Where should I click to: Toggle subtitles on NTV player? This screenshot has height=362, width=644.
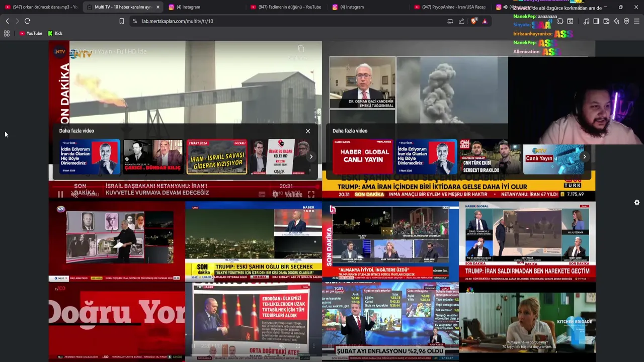pos(262,194)
